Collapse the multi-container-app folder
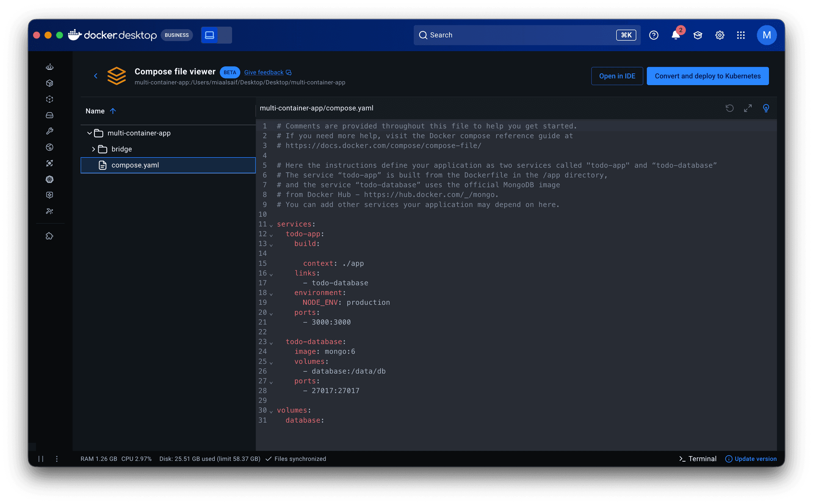Image resolution: width=813 pixels, height=504 pixels. pyautogui.click(x=90, y=133)
